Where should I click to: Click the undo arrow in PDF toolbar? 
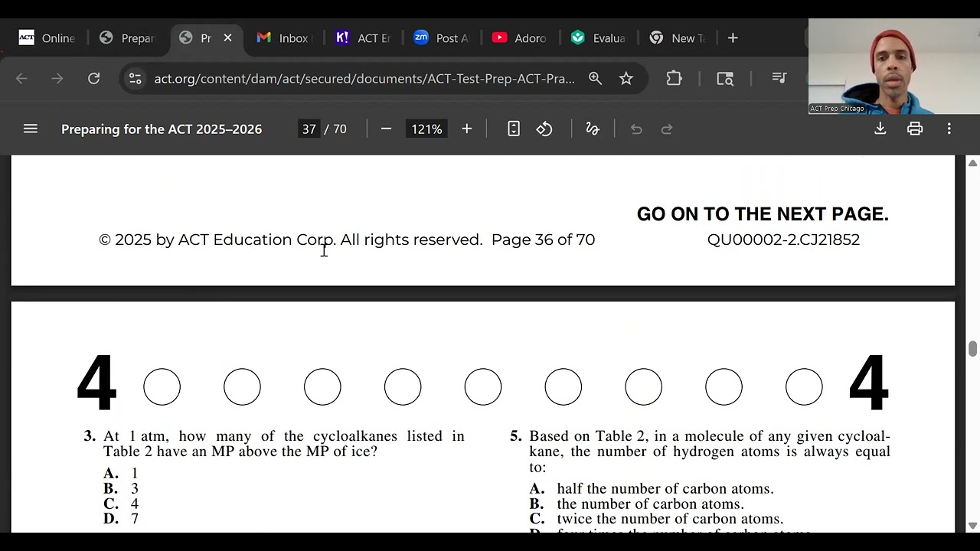(636, 129)
